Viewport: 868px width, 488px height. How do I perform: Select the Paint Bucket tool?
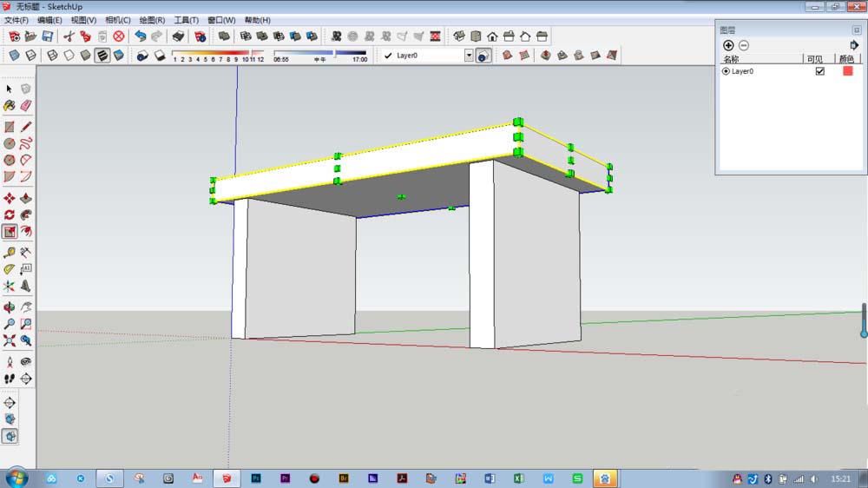coord(10,105)
